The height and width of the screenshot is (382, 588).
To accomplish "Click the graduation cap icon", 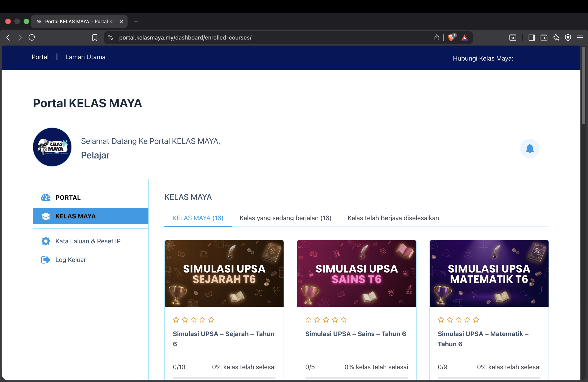I will pos(46,216).
